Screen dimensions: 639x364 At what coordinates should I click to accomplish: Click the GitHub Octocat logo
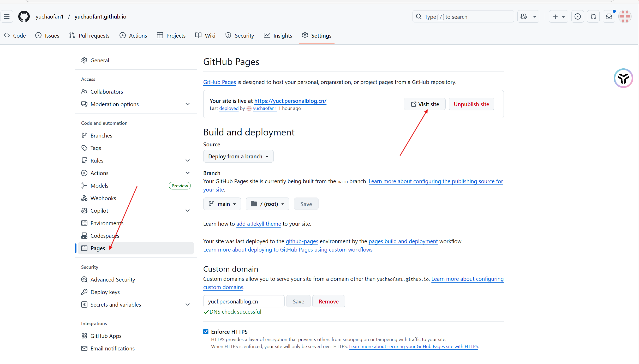pos(24,16)
